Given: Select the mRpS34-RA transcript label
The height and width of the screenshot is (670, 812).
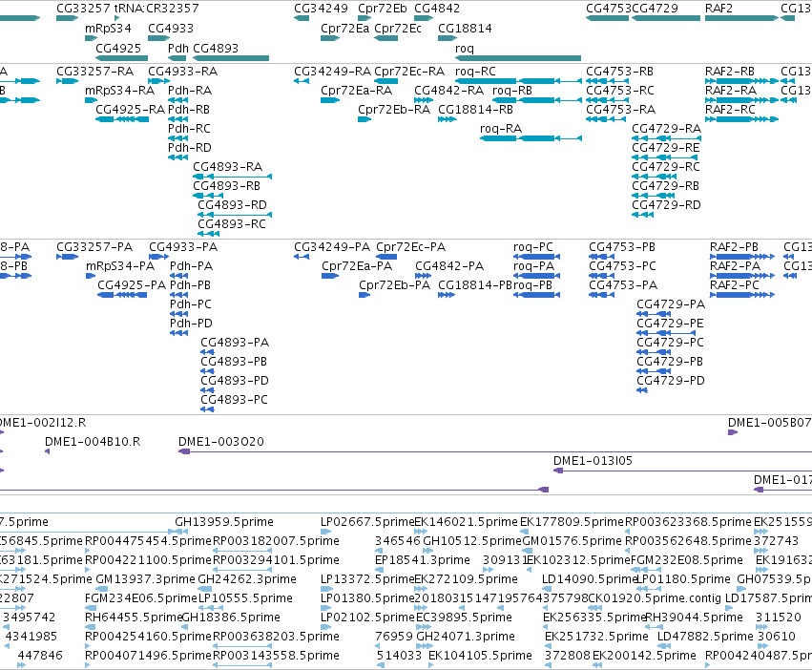Looking at the screenshot, I should tap(119, 91).
